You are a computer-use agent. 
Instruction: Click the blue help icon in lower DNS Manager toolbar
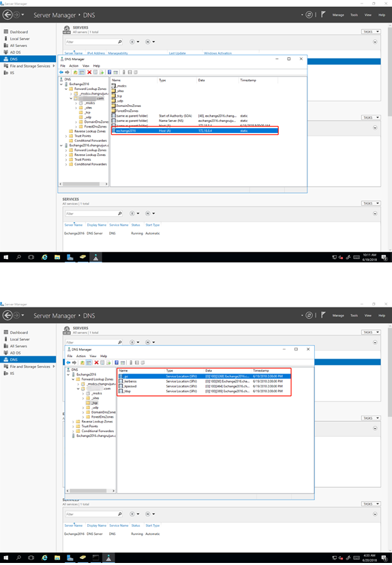click(117, 363)
